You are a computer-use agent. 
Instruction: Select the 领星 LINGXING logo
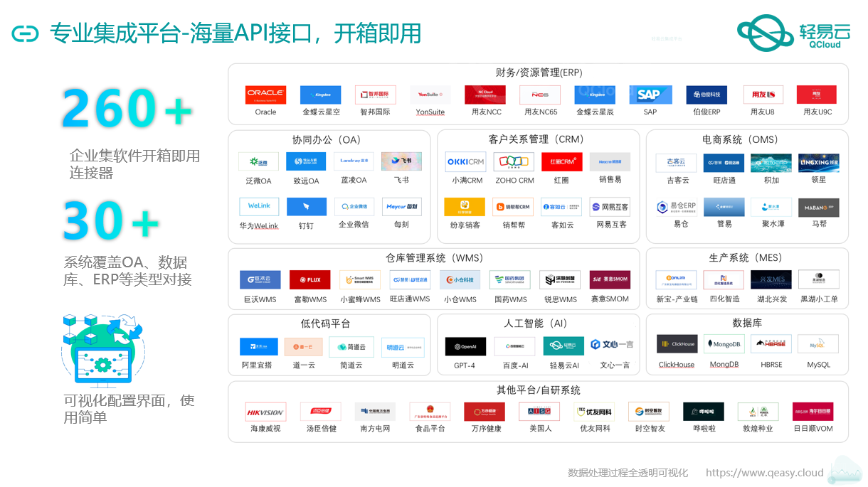[818, 163]
